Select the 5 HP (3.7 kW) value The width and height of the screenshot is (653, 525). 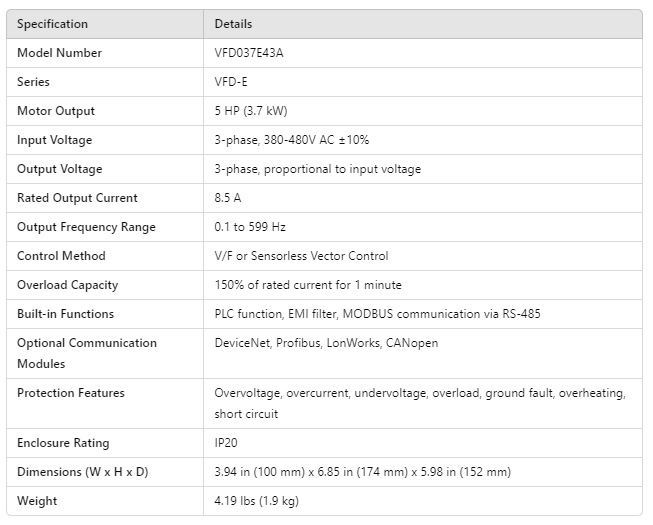coord(251,111)
